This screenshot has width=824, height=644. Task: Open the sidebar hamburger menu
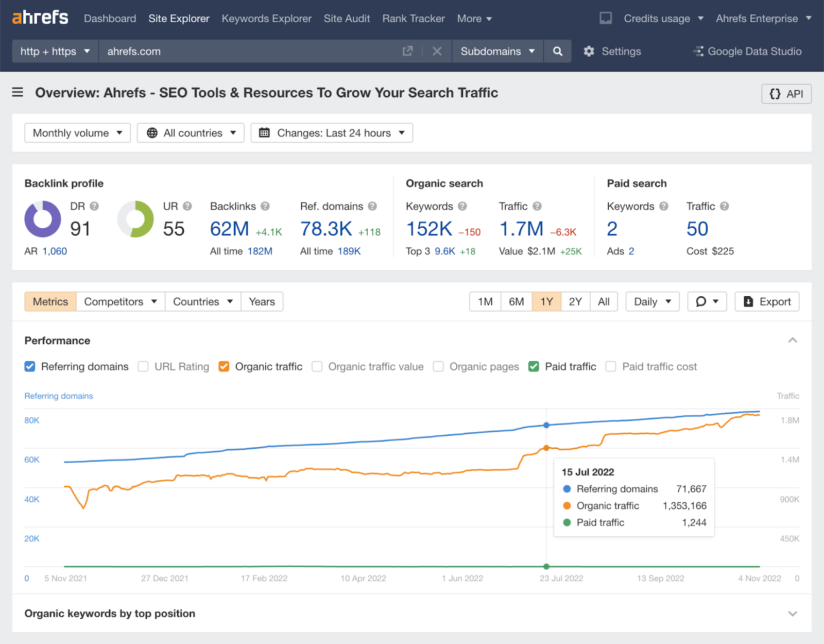pyautogui.click(x=18, y=92)
